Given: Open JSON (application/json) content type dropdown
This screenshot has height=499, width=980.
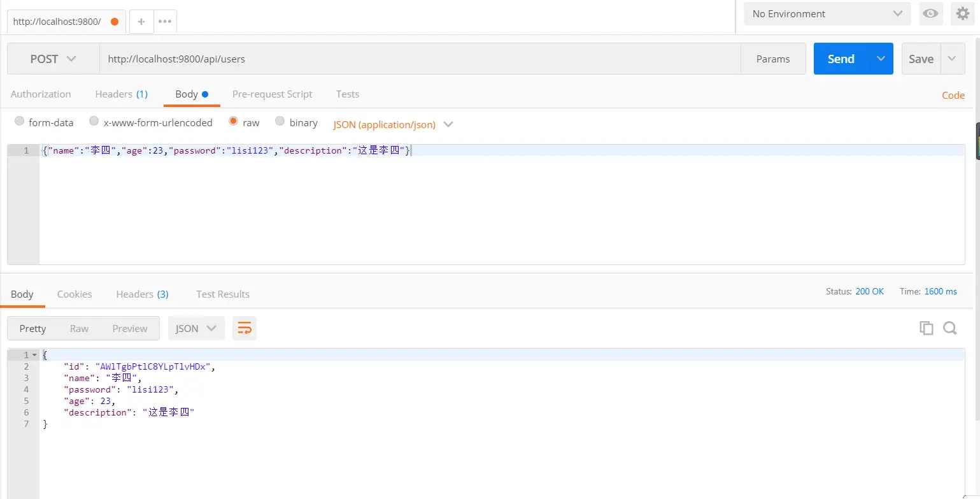Looking at the screenshot, I should [x=393, y=124].
